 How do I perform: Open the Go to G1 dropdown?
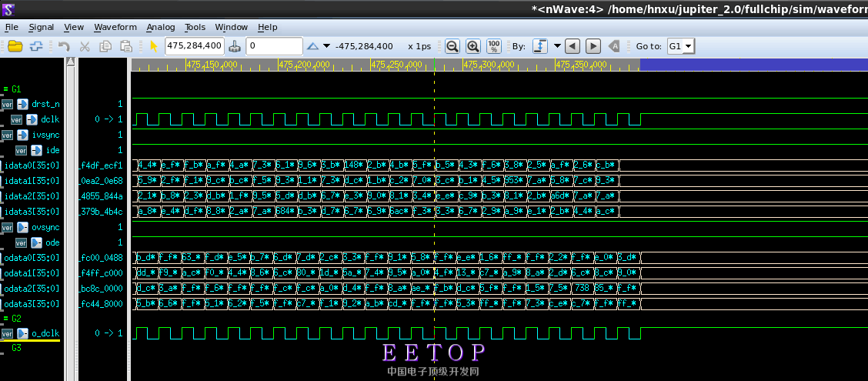680,46
